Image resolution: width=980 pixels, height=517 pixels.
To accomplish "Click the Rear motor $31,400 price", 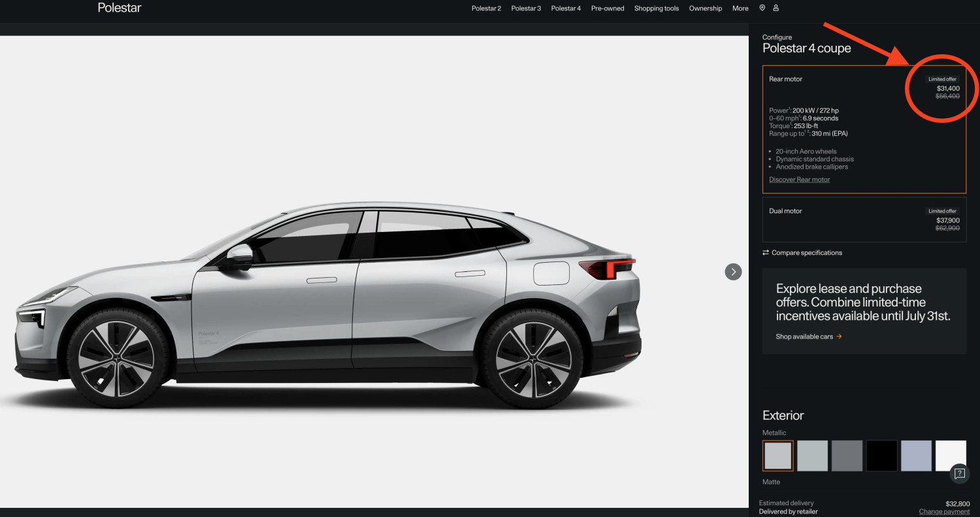I will (948, 88).
